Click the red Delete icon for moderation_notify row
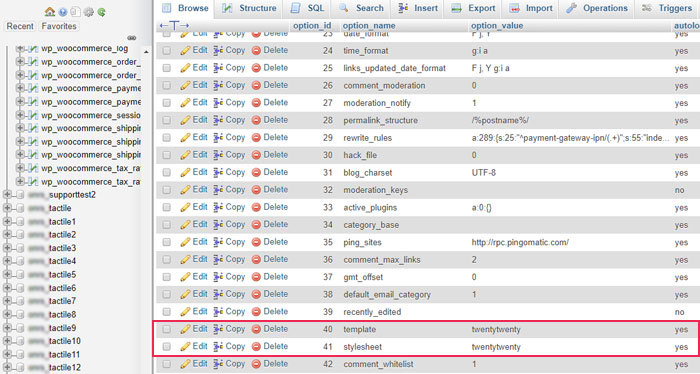 pyautogui.click(x=256, y=103)
